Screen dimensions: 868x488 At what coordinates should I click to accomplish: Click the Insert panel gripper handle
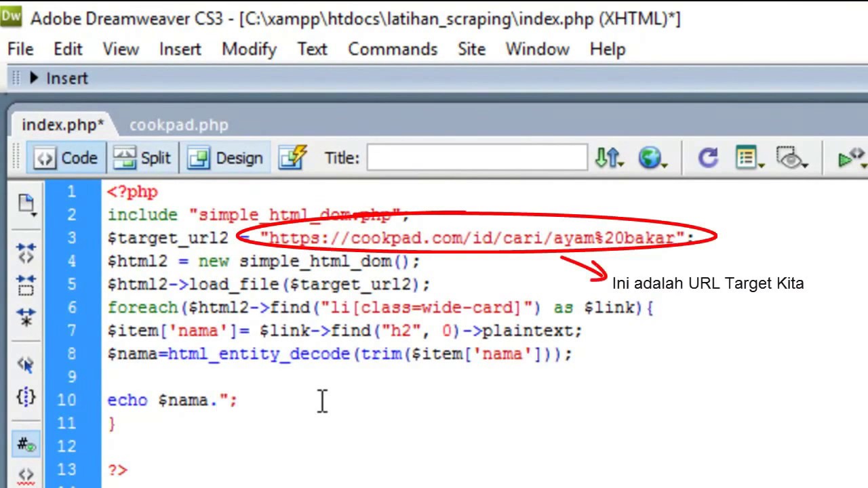(16, 78)
